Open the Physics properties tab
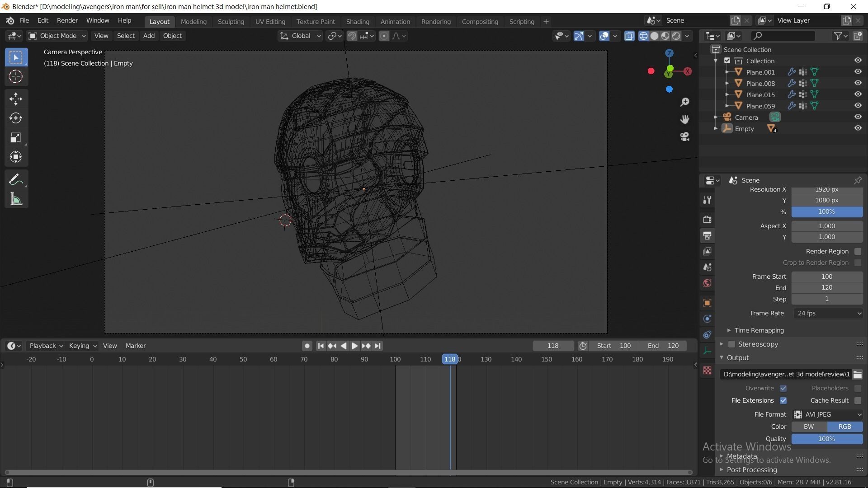 (708, 319)
